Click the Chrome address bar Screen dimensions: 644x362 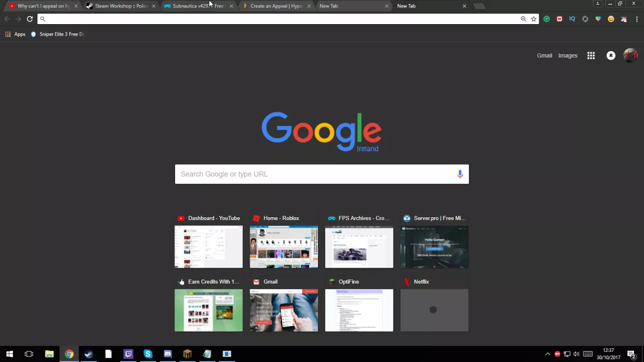click(x=279, y=19)
